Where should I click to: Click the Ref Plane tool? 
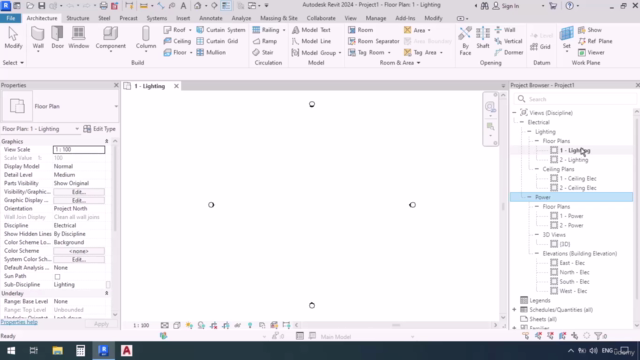595,41
